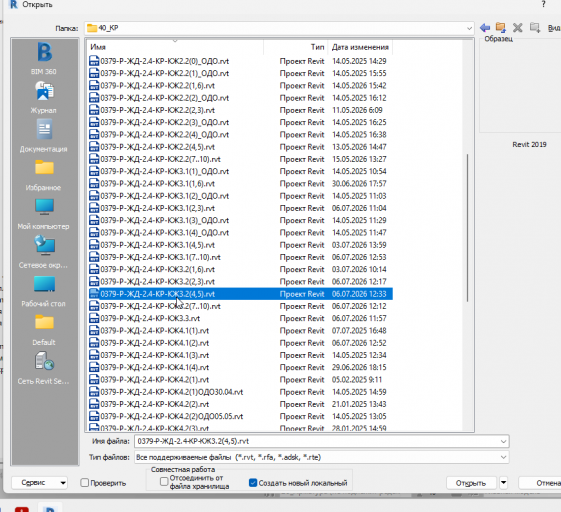The image size is (561, 512).
Task: Click the delete X icon in toolbar
Action: (x=517, y=28)
